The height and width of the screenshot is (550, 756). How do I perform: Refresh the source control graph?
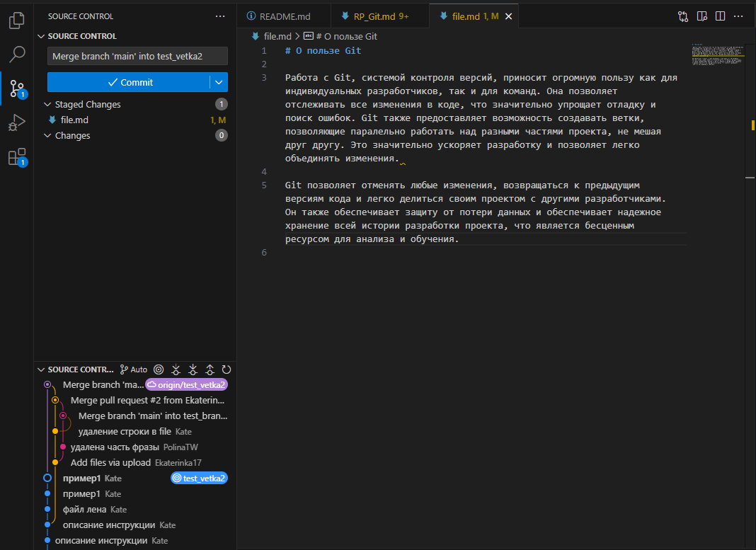coord(227,369)
